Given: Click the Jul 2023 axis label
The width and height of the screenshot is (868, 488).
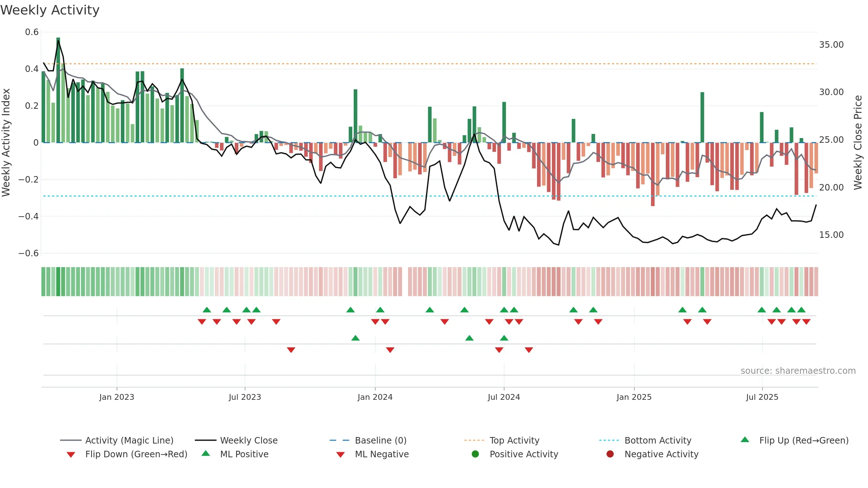Looking at the screenshot, I should (245, 397).
